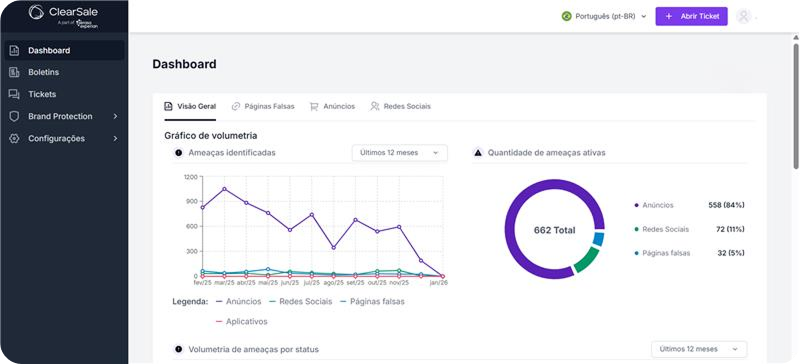
Task: Click the vertical page scrollbar
Action: coord(795,106)
